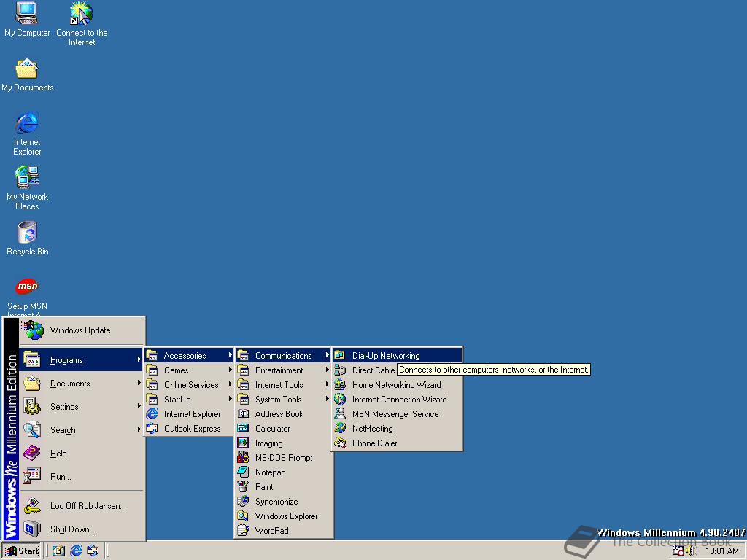This screenshot has height=560, width=747.
Task: Click the volume speaker tray icon
Action: pos(691,551)
